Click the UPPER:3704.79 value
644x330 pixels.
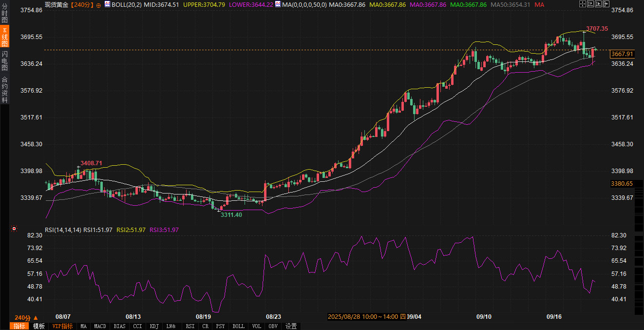point(204,4)
